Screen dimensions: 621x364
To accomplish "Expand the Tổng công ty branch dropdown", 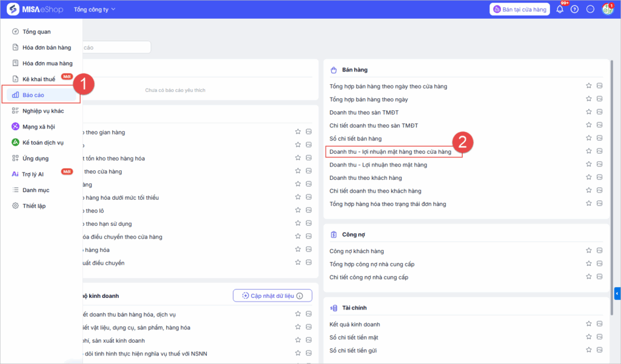I will pos(94,10).
